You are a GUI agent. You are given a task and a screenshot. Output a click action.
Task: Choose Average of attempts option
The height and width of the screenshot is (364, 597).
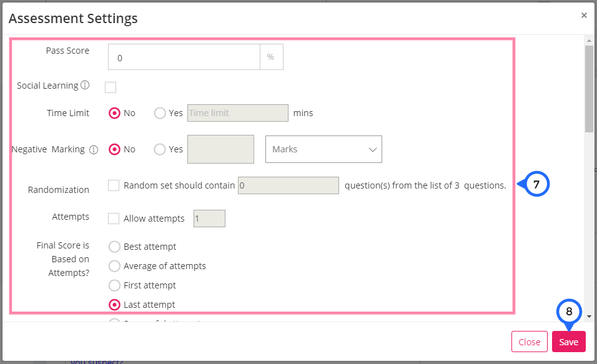click(114, 266)
